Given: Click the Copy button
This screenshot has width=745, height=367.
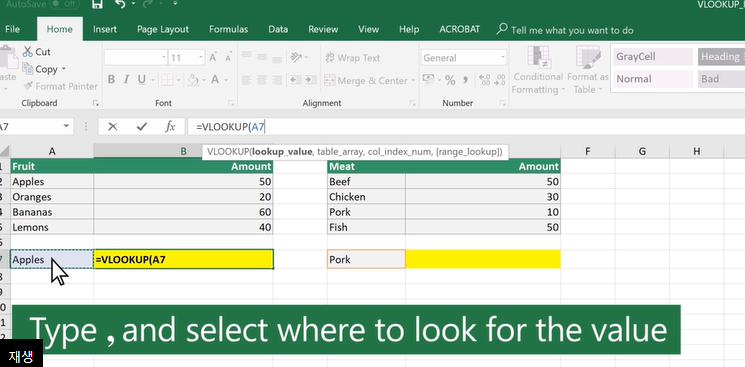Looking at the screenshot, I should [x=40, y=69].
